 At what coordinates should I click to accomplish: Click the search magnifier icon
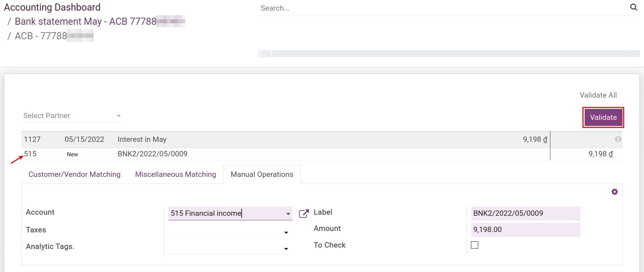coord(633,7)
